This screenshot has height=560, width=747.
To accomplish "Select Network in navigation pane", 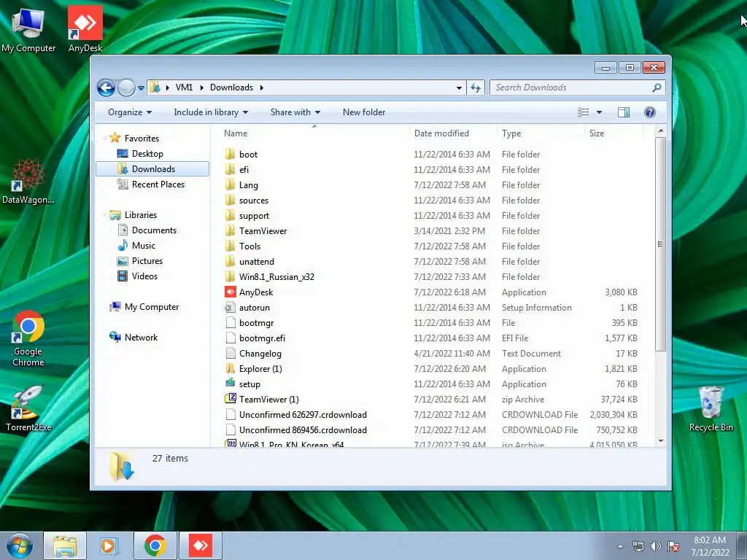I will click(x=141, y=338).
